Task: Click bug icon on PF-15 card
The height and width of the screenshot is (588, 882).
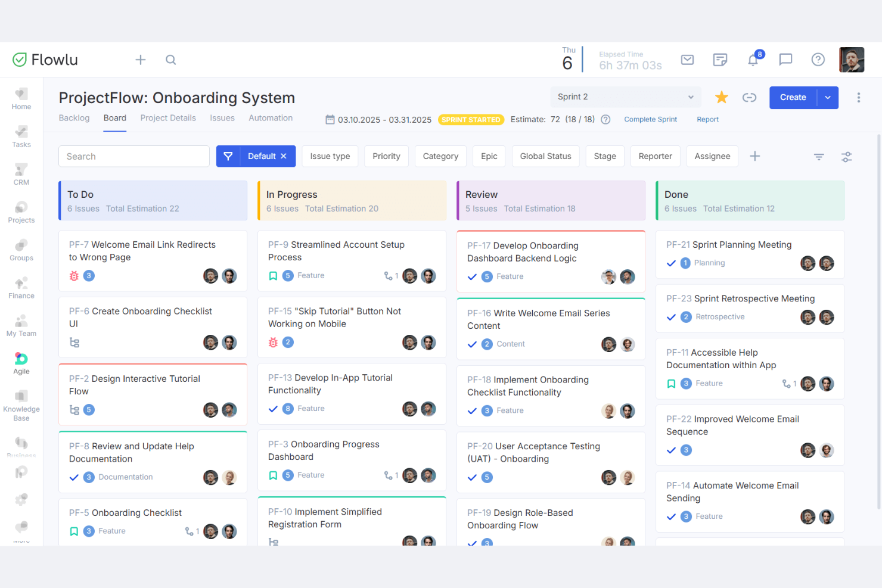Action: click(x=273, y=343)
